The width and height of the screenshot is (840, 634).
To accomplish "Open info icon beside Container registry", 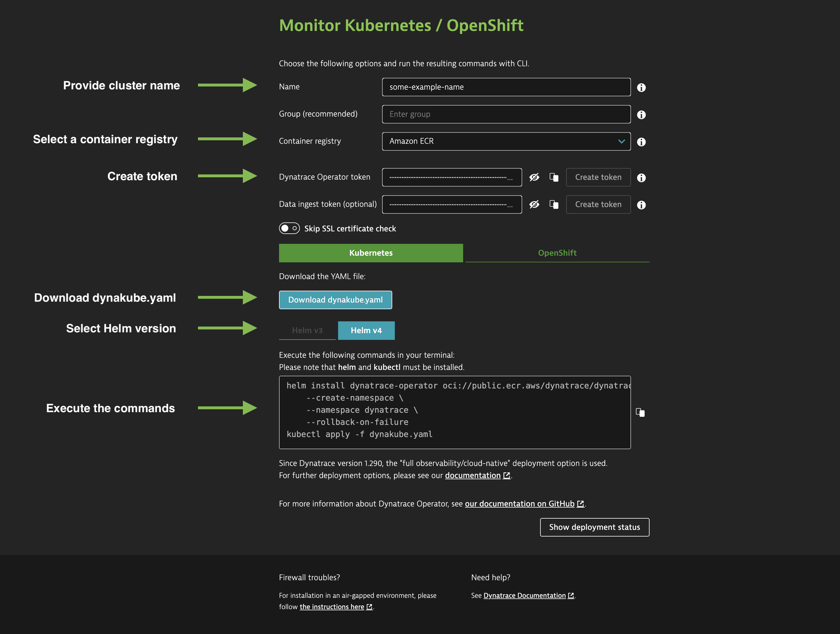I will tap(641, 142).
